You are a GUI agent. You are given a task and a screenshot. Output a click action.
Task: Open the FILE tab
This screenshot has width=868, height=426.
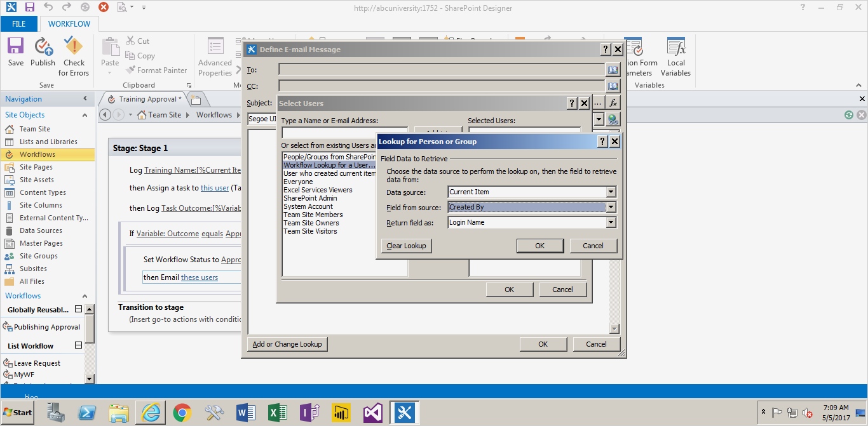coord(19,24)
